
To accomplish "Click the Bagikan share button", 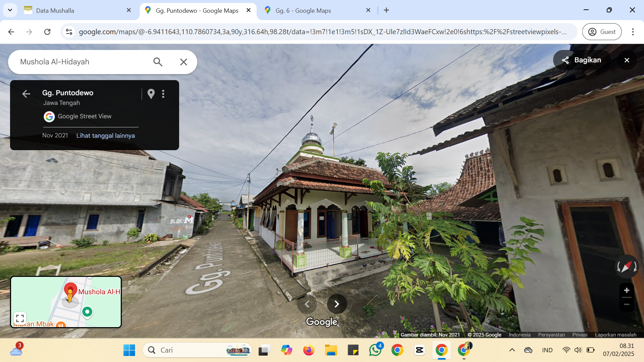I will point(582,60).
